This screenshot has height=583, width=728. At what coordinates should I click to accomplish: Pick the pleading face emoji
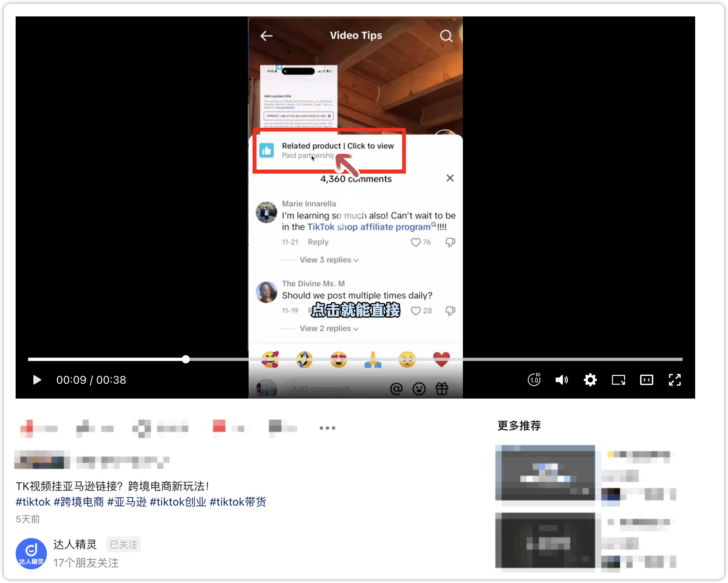[x=407, y=359]
